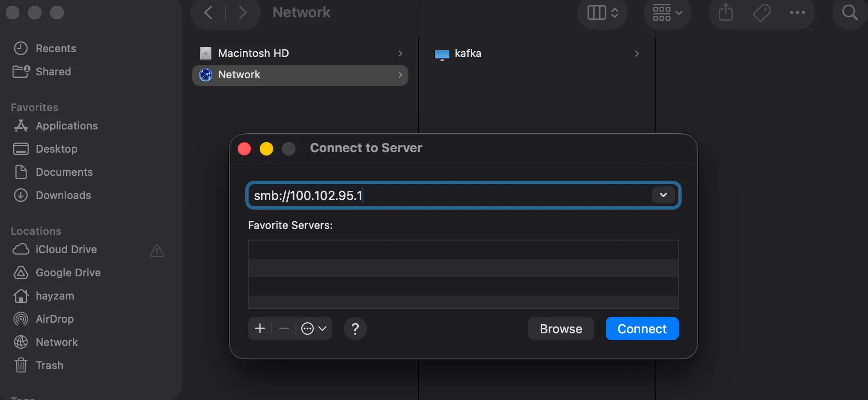Screen dimensions: 868x400
Task: Click the Share toolbar icon
Action: [x=726, y=13]
